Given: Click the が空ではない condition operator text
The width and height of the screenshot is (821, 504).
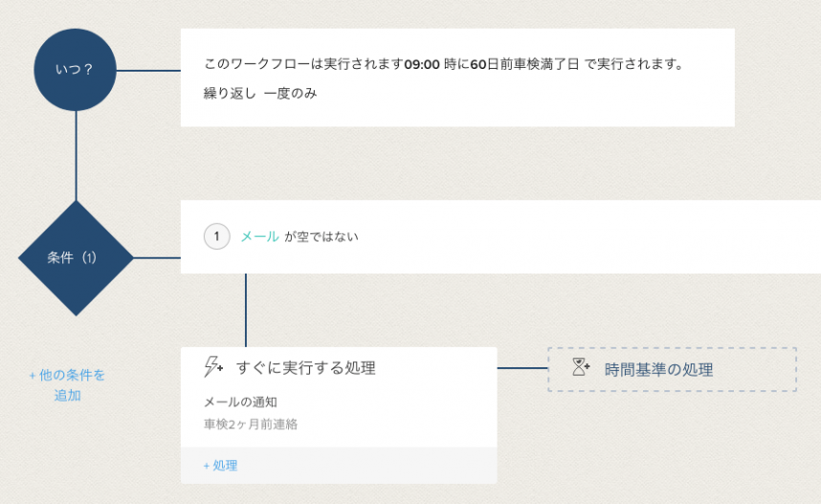Looking at the screenshot, I should [x=322, y=236].
